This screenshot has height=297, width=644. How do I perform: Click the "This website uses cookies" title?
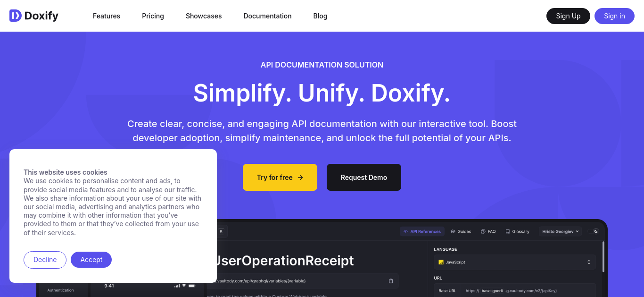pyautogui.click(x=66, y=172)
